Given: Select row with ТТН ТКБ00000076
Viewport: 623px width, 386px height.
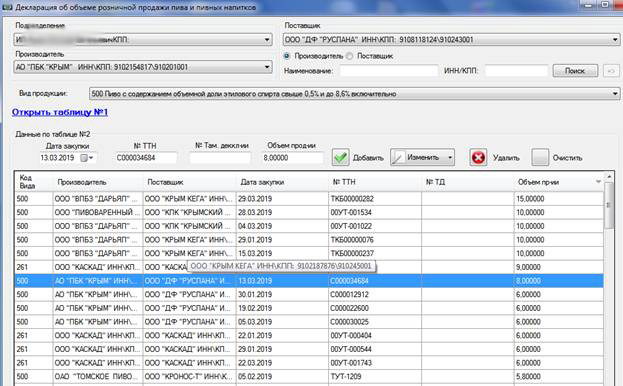Looking at the screenshot, I should pos(309,240).
